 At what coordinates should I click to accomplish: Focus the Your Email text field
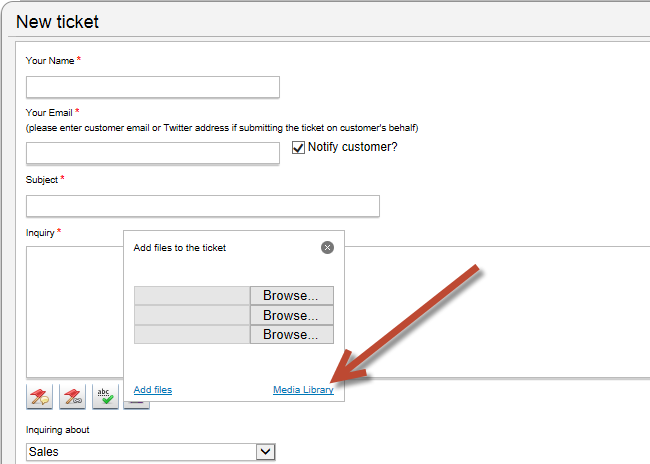[x=152, y=153]
